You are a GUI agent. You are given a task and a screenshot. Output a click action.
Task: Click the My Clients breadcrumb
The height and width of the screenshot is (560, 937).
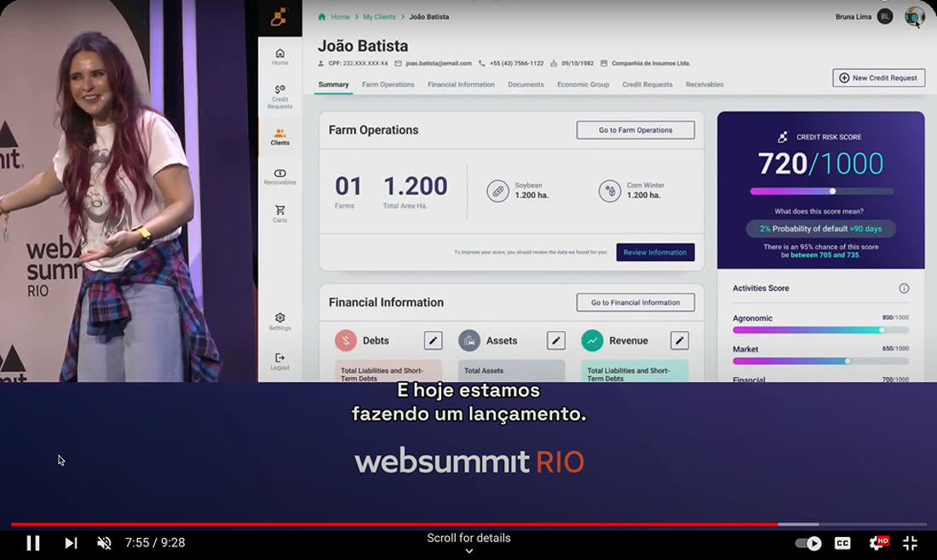[x=379, y=17]
